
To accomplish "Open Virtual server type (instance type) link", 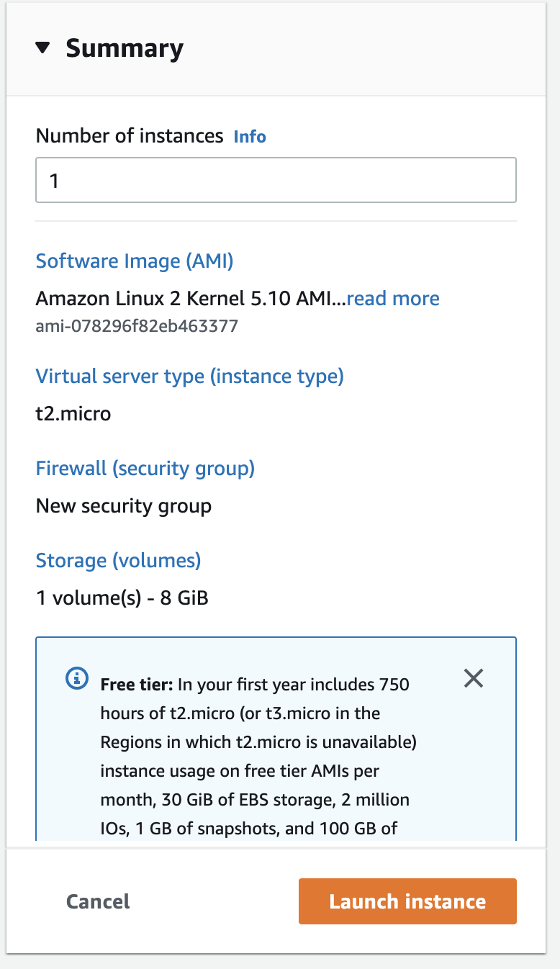I will [189, 376].
